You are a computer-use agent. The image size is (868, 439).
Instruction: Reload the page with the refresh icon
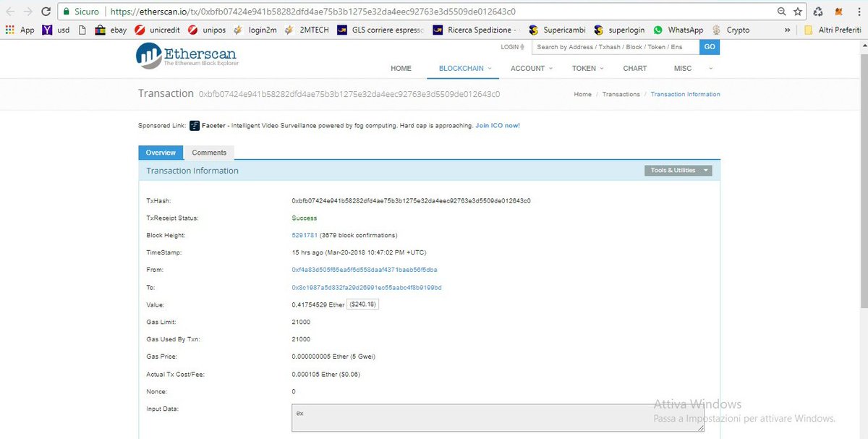[46, 12]
